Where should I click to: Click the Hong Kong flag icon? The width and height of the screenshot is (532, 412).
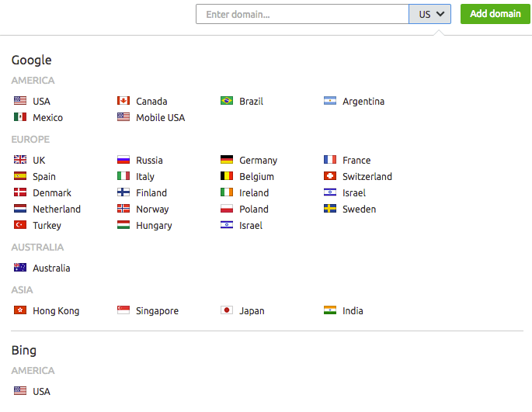[20, 310]
